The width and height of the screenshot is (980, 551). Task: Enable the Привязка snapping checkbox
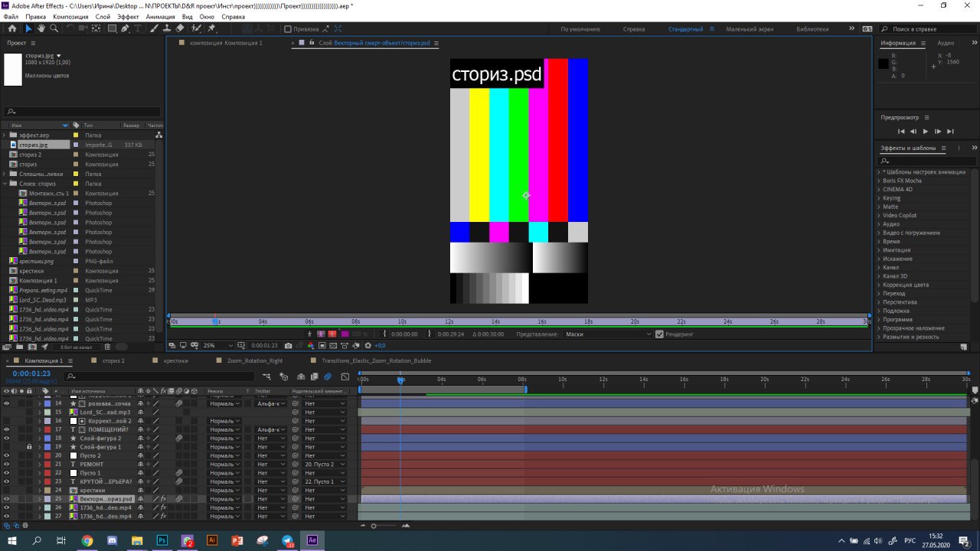(x=288, y=29)
